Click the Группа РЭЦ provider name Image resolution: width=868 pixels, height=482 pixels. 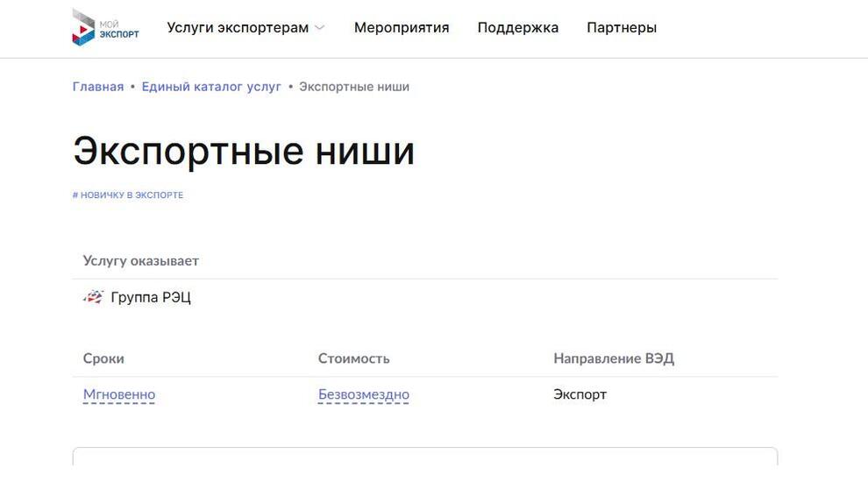tap(151, 297)
